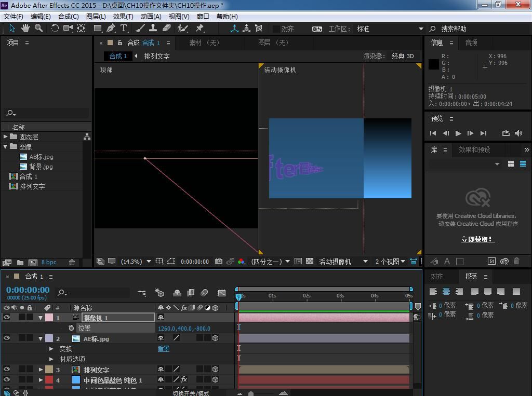Expand the 固态层 folder

point(5,136)
